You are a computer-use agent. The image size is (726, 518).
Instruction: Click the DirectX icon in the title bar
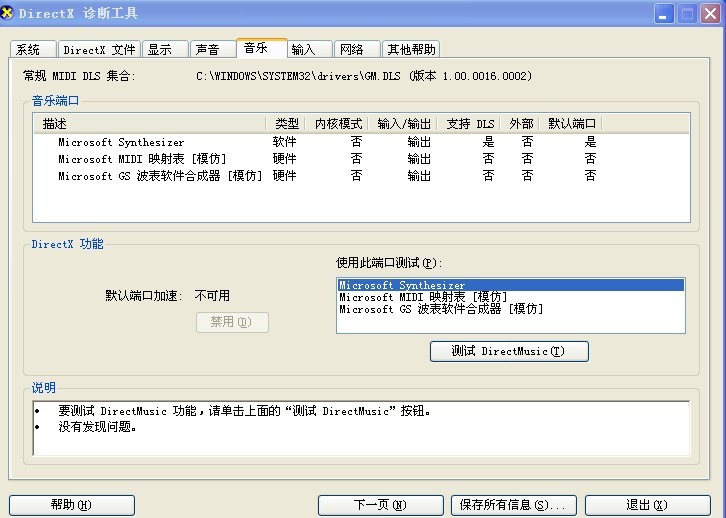[7, 13]
